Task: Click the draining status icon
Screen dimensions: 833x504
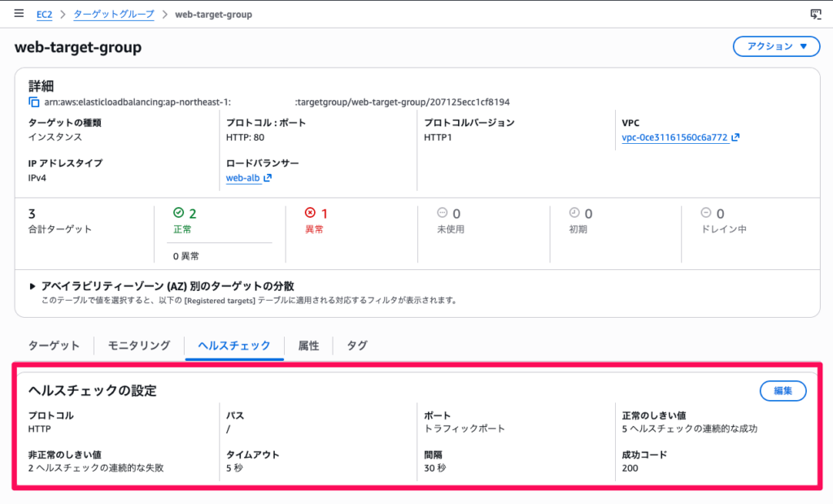Action: 706,213
